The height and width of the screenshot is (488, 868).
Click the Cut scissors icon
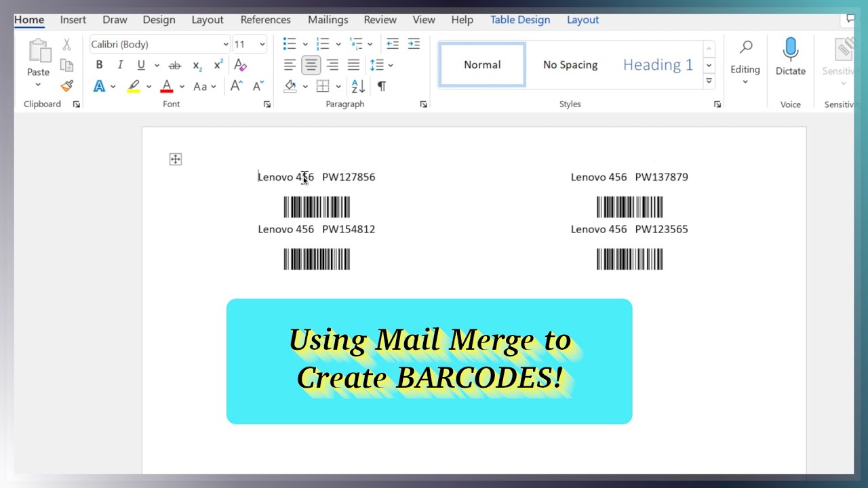coord(66,45)
